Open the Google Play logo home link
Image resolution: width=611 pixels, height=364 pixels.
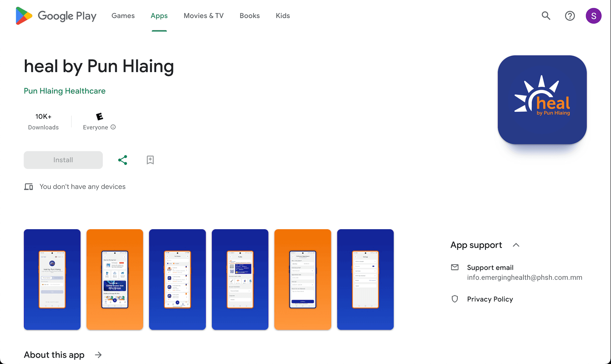pos(56,16)
